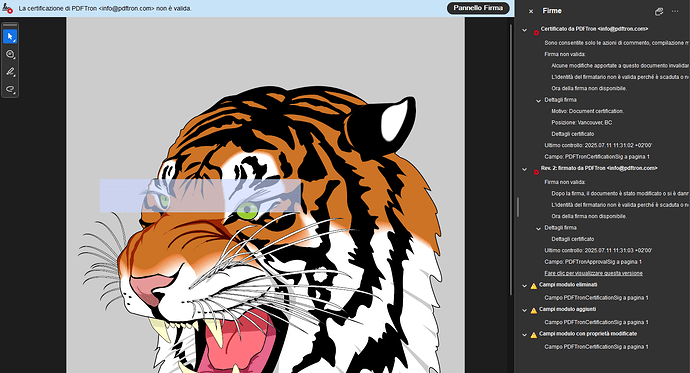This screenshot has width=690, height=373.
Task: Select first Dettagli certificato item
Action: click(573, 134)
